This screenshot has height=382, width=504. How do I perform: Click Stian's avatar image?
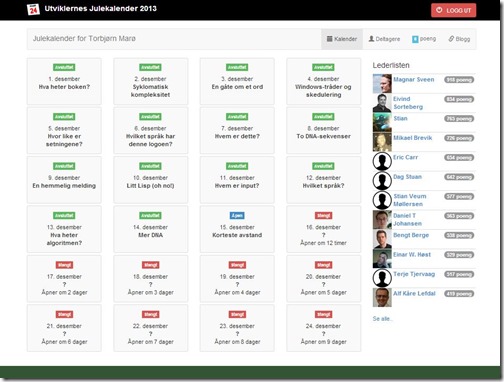[x=382, y=122]
